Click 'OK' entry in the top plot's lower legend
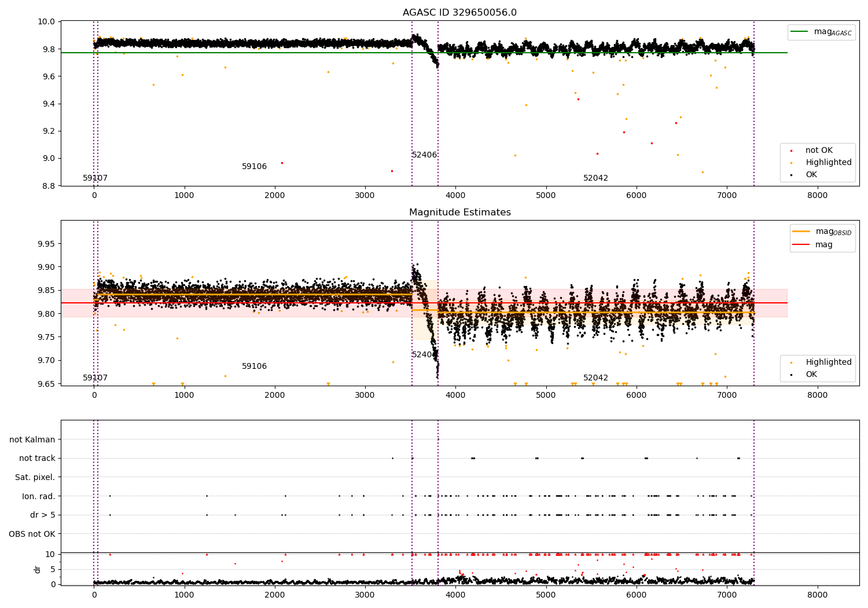Screen dimensions: 868x608 (x=811, y=175)
